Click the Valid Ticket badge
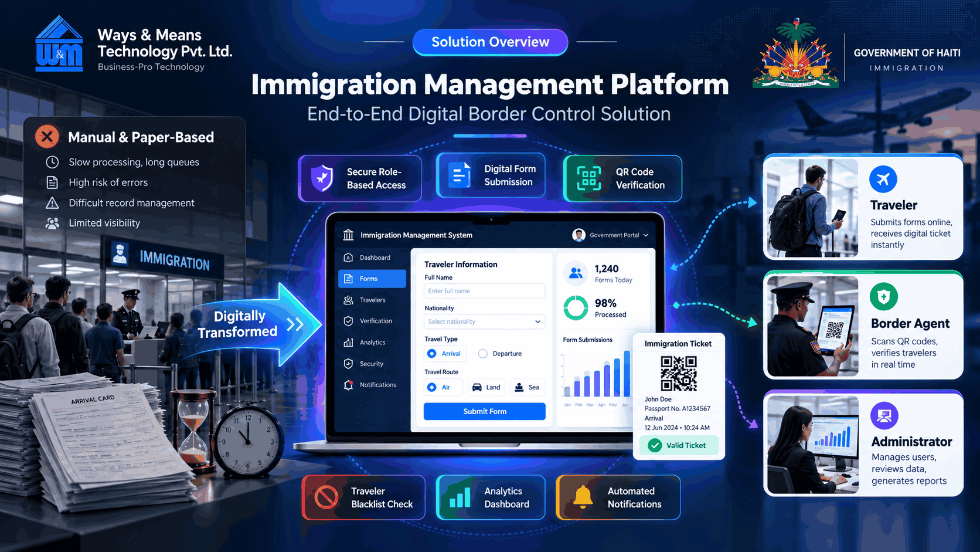The image size is (980, 552). pos(679,446)
